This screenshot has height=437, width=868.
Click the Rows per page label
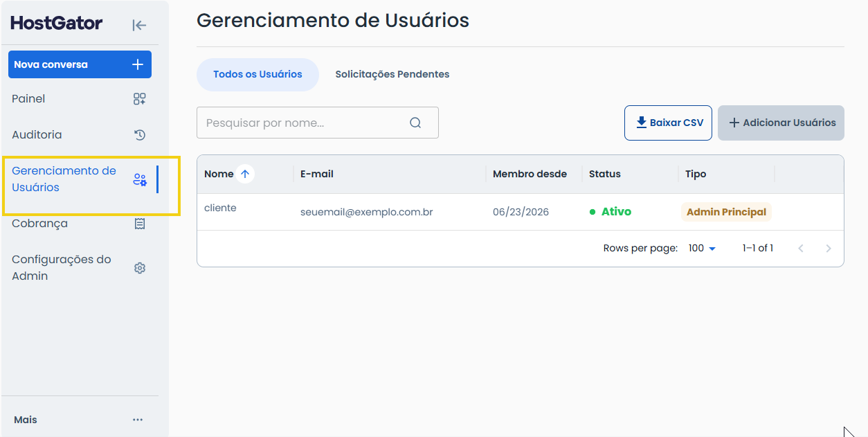(640, 248)
